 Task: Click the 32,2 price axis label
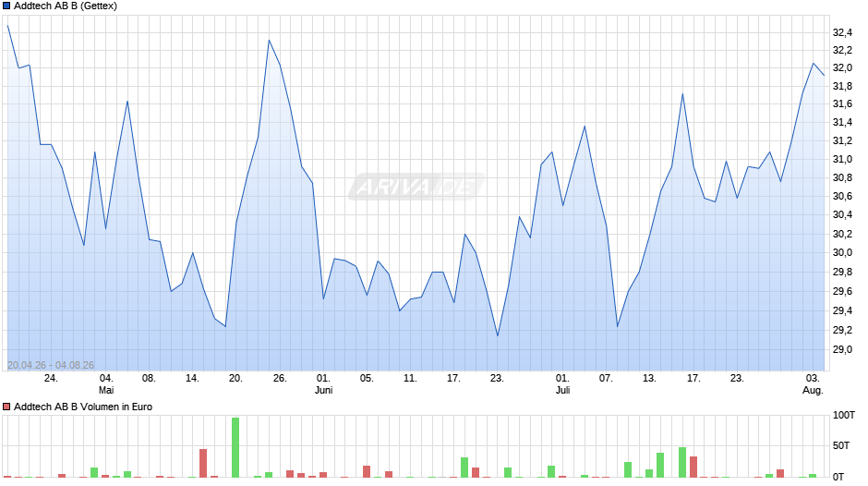click(842, 51)
